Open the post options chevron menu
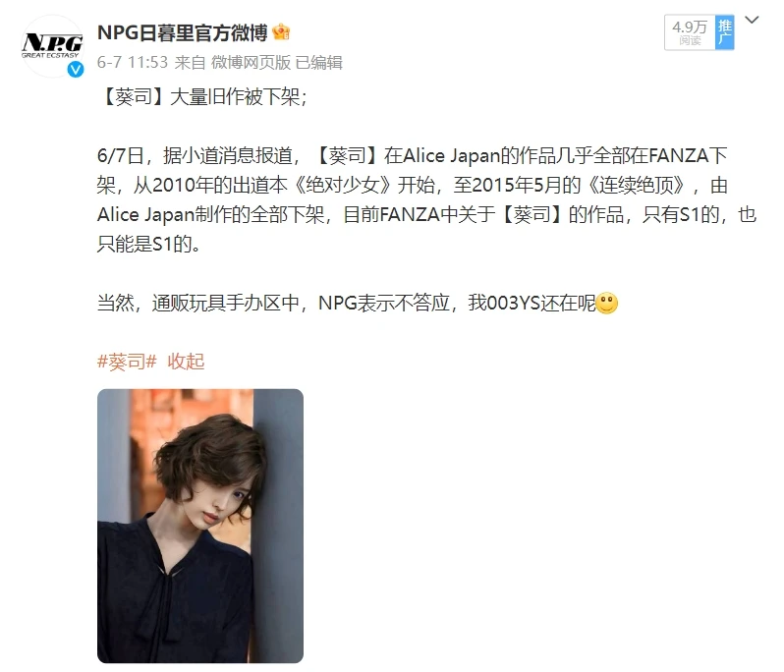Screen dimensions: 784x672 pyautogui.click(x=752, y=20)
